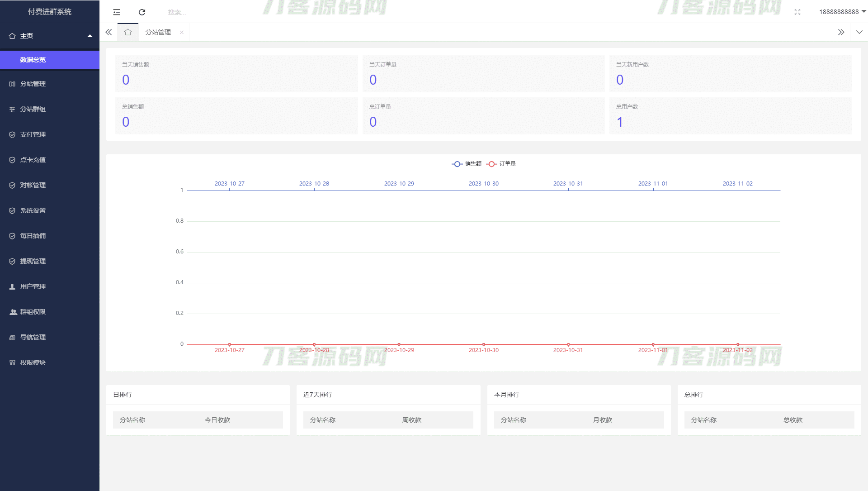This screenshot has width=868, height=491.
Task: Open the 提现管理 menu item
Action: pyautogui.click(x=33, y=261)
